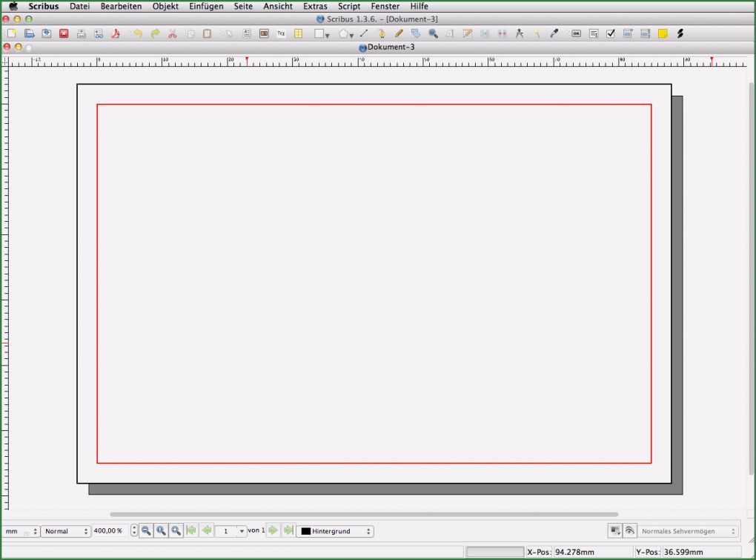Pick the Eyedropper tool
Viewport: 756px width, 560px height.
[554, 33]
